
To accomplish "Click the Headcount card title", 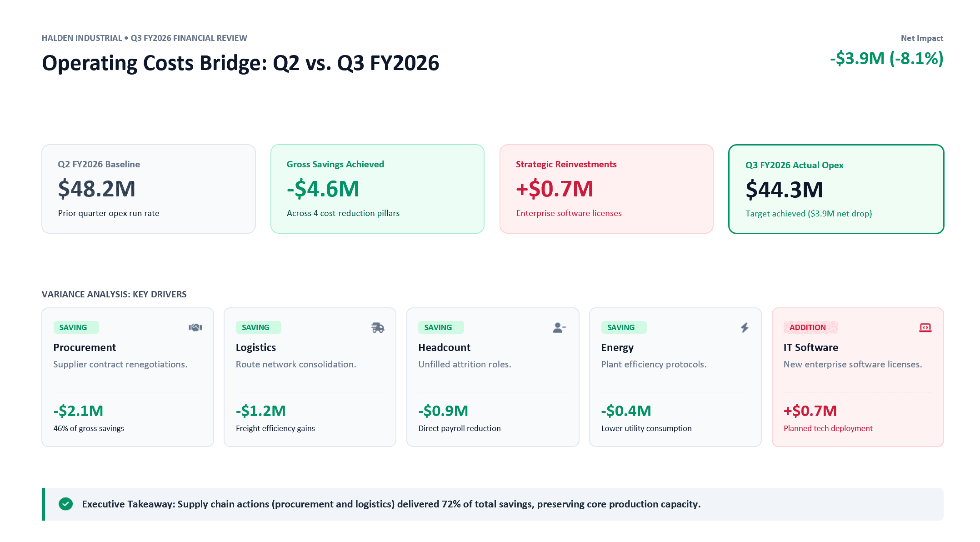I will click(x=445, y=347).
